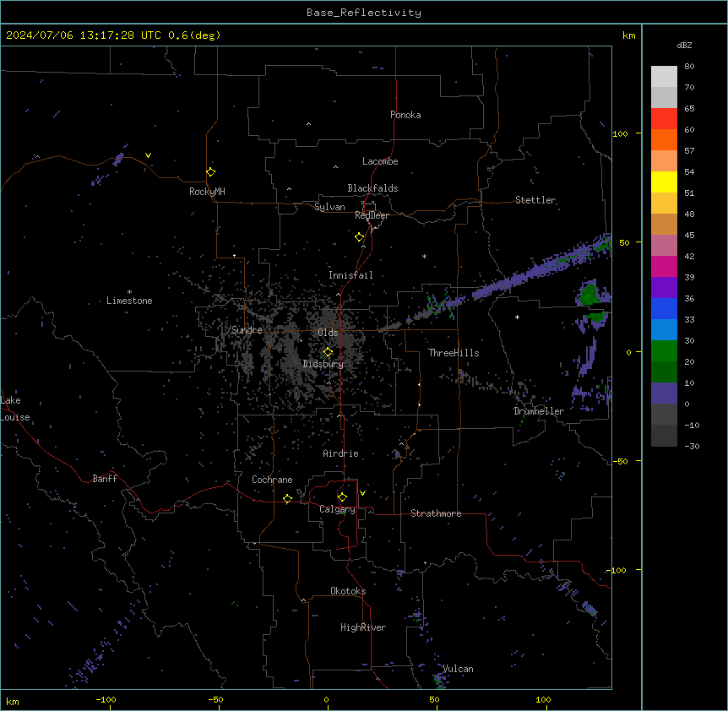The image size is (728, 711).
Task: Pick the red 60-65 dBZ swatch
Action: point(664,119)
